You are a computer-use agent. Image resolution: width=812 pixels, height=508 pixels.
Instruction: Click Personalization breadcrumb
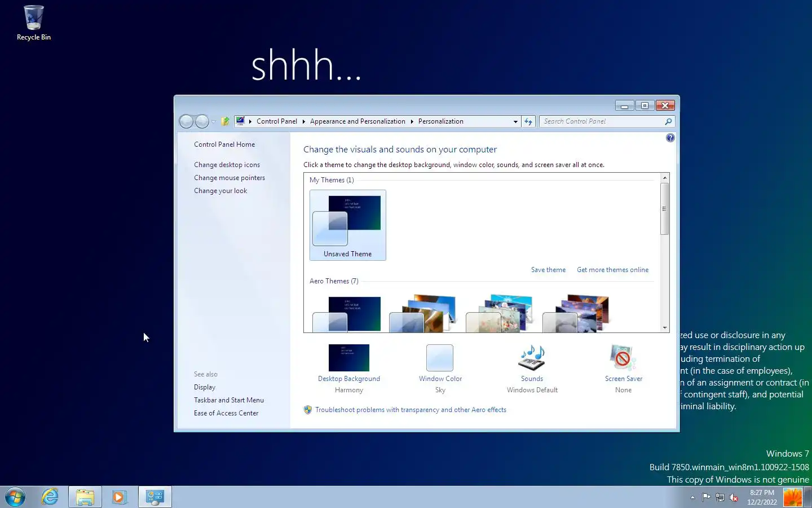[x=440, y=121]
